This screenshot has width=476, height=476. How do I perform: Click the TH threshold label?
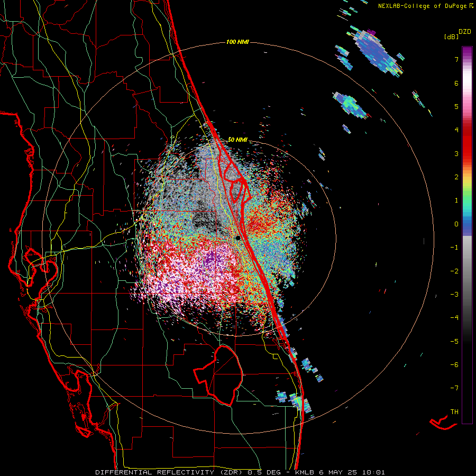point(454,412)
